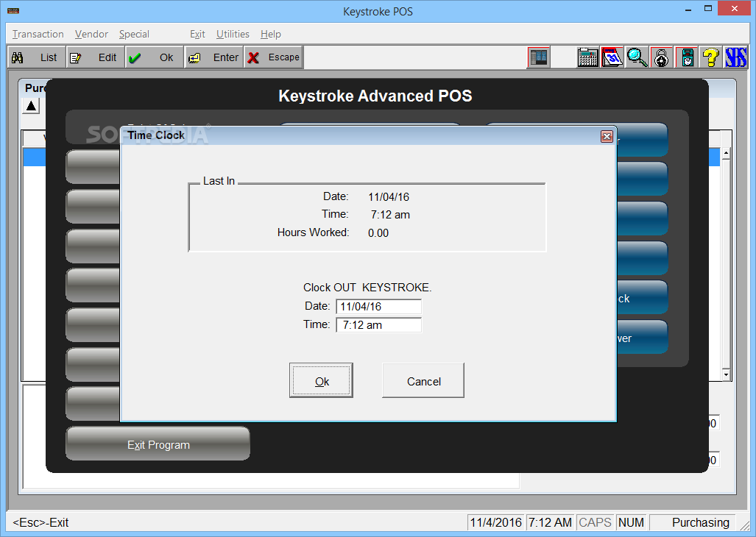Click Cancel in the Time Clock dialog
This screenshot has height=537, width=756.
423,380
